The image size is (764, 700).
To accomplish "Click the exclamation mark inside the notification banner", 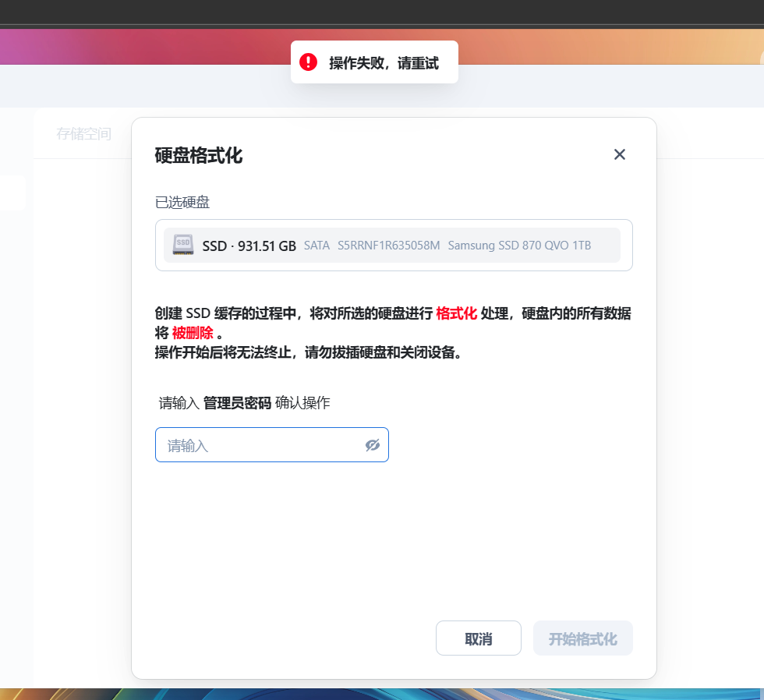I will point(309,62).
